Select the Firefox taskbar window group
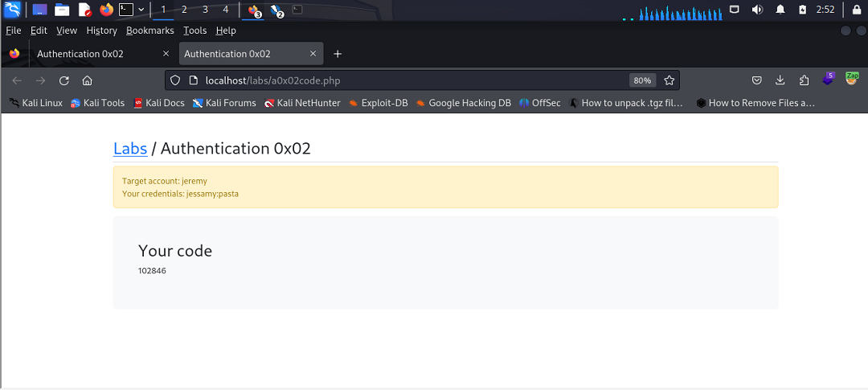Viewport: 868px width, 390px height. click(x=253, y=10)
